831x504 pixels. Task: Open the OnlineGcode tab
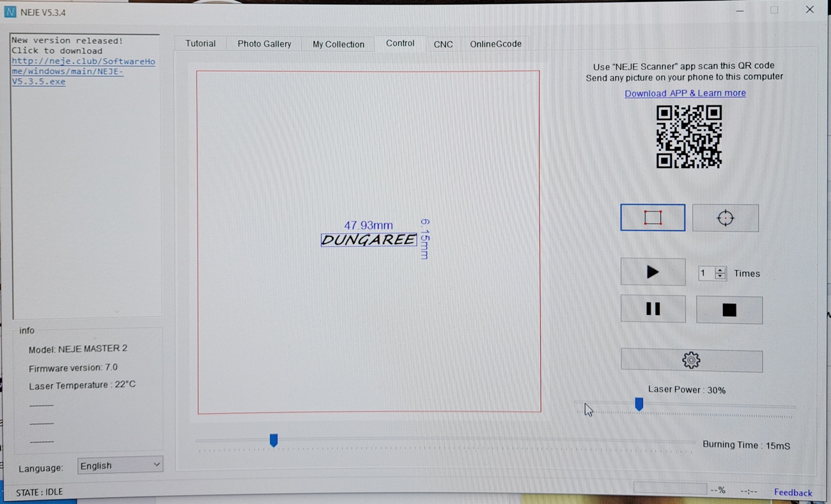click(495, 44)
